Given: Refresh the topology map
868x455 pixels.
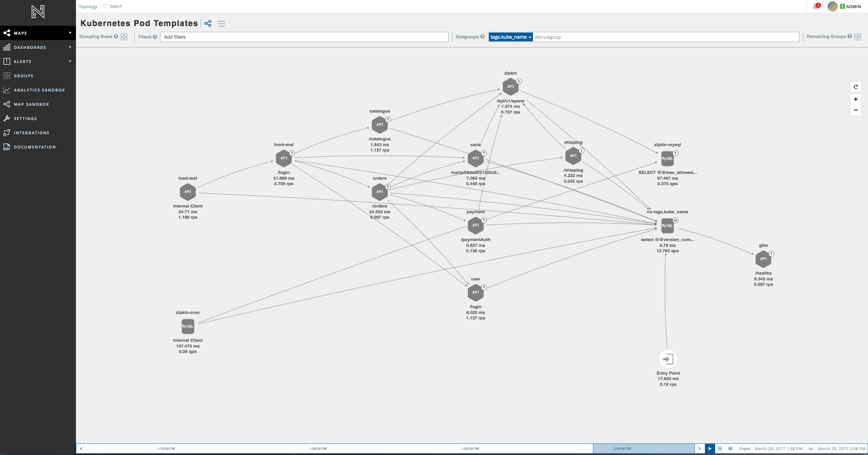Looking at the screenshot, I should [x=856, y=87].
